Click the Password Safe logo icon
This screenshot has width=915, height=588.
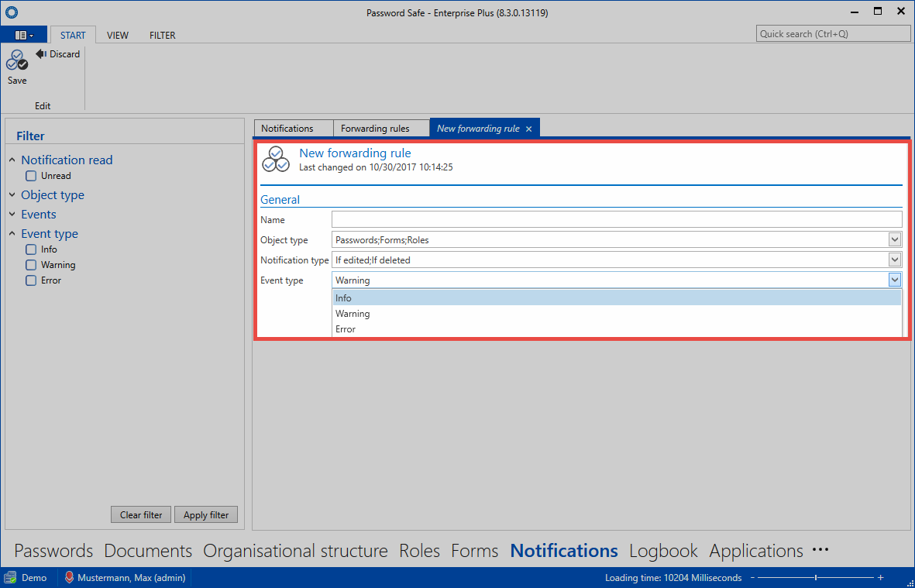pyautogui.click(x=11, y=12)
